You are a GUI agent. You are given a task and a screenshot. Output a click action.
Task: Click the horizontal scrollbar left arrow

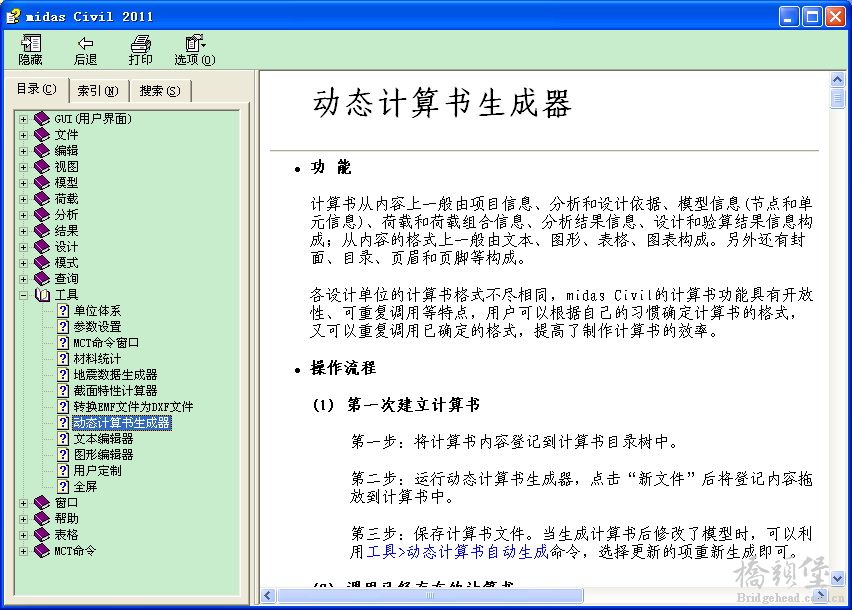coord(268,595)
